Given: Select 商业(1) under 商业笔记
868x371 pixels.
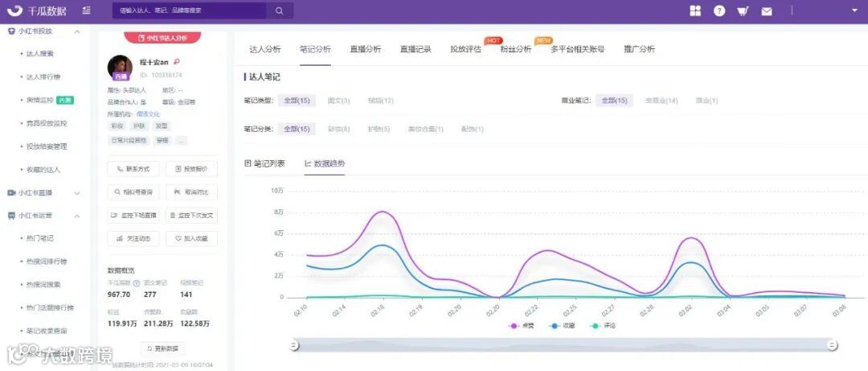Looking at the screenshot, I should (707, 101).
